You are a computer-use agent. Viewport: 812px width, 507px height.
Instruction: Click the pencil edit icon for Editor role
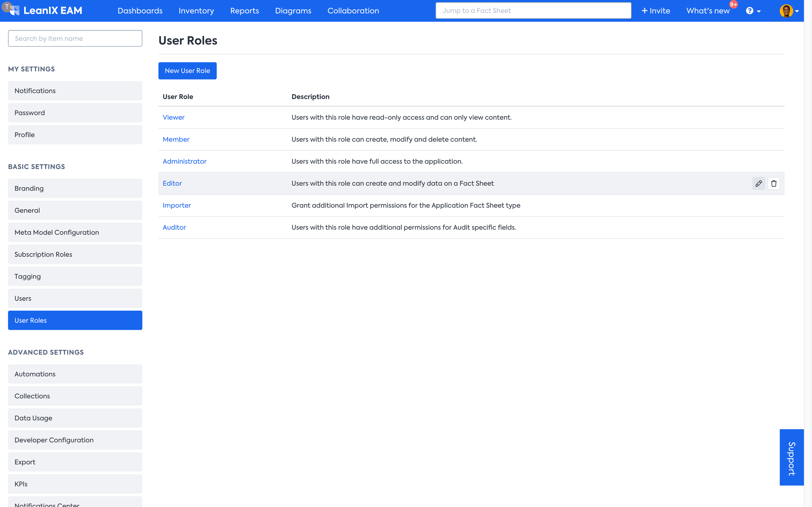(758, 183)
